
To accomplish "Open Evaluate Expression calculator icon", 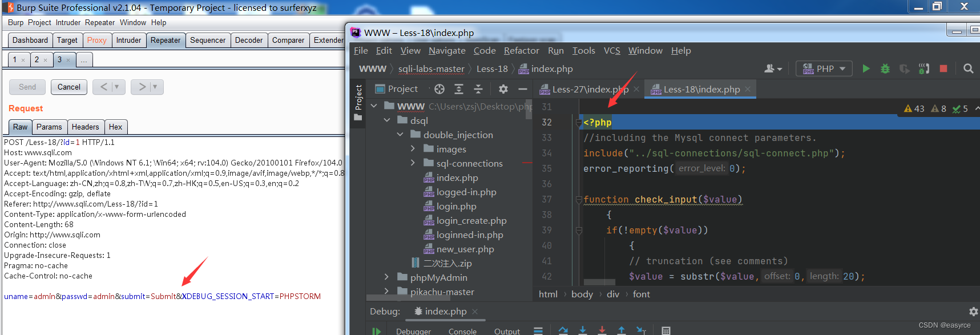I will click(666, 330).
